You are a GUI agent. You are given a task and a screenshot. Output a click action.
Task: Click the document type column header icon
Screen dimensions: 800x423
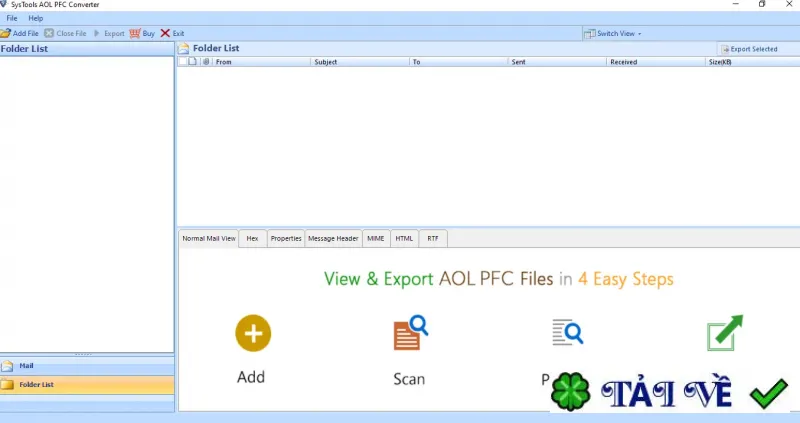point(192,62)
